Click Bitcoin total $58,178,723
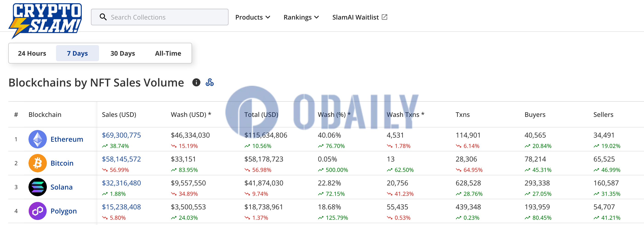The height and width of the screenshot is (225, 644). (264, 159)
